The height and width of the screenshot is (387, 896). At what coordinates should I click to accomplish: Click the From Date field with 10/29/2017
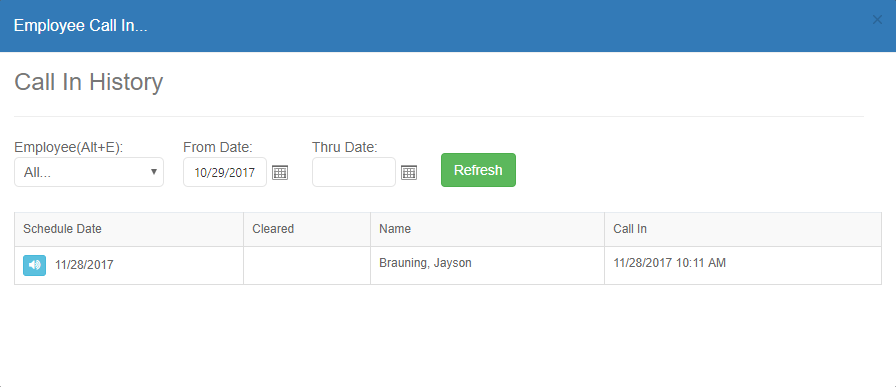click(x=225, y=172)
